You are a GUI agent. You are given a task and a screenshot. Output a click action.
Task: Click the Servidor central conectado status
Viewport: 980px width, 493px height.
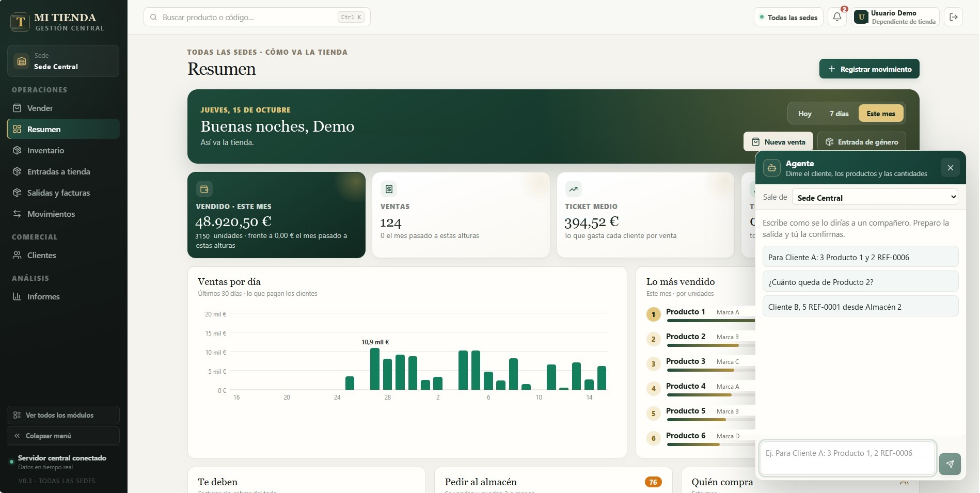point(58,462)
